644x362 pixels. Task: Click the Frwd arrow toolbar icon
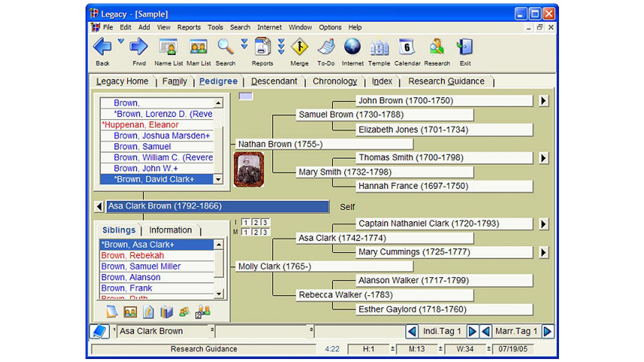pyautogui.click(x=139, y=47)
